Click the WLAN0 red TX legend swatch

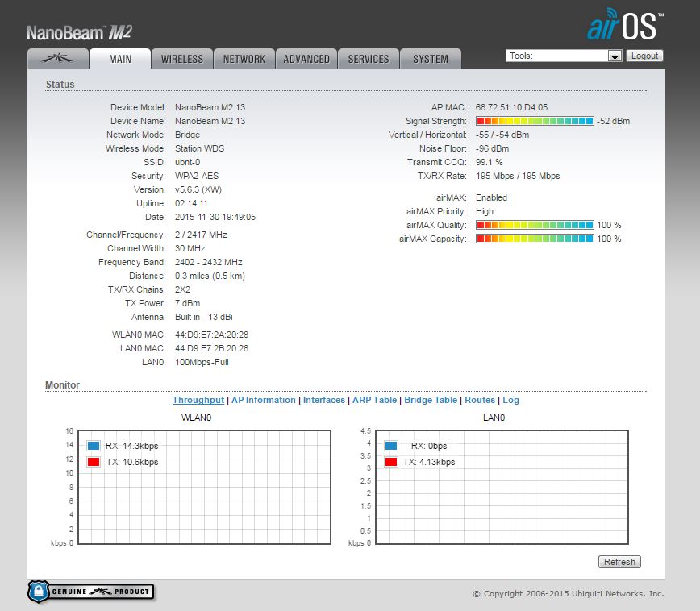pyautogui.click(x=94, y=462)
